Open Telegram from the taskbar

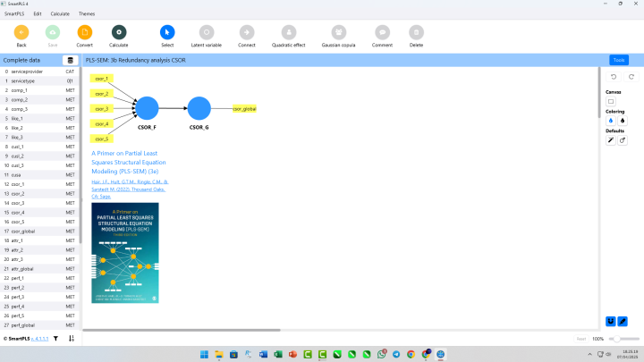pyautogui.click(x=396, y=354)
